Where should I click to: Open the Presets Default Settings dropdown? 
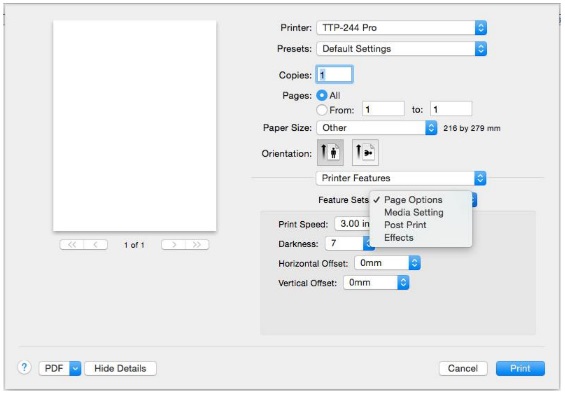[x=401, y=49]
